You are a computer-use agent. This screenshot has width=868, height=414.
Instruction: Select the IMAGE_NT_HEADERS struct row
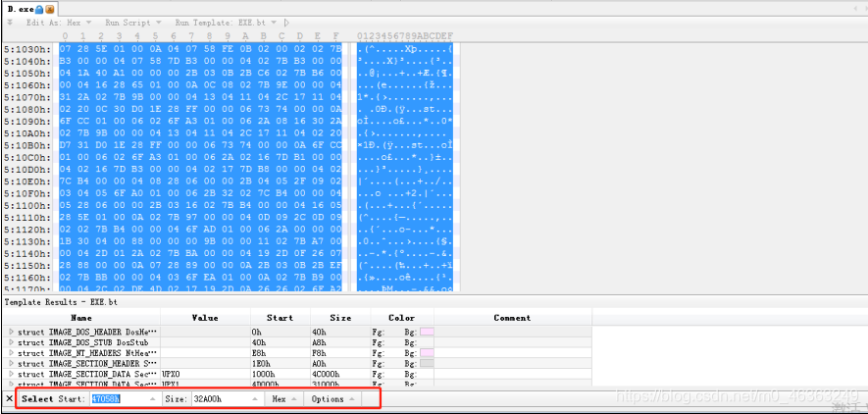(297, 353)
